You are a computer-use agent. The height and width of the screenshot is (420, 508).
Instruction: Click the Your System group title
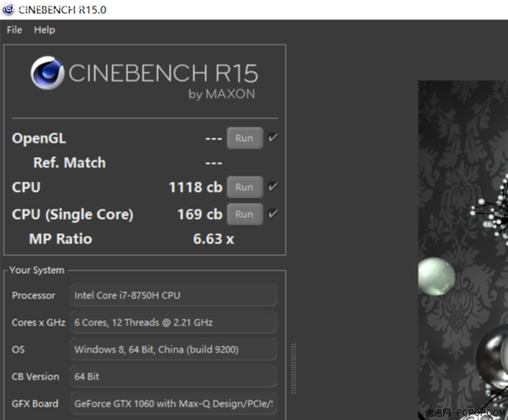37,270
